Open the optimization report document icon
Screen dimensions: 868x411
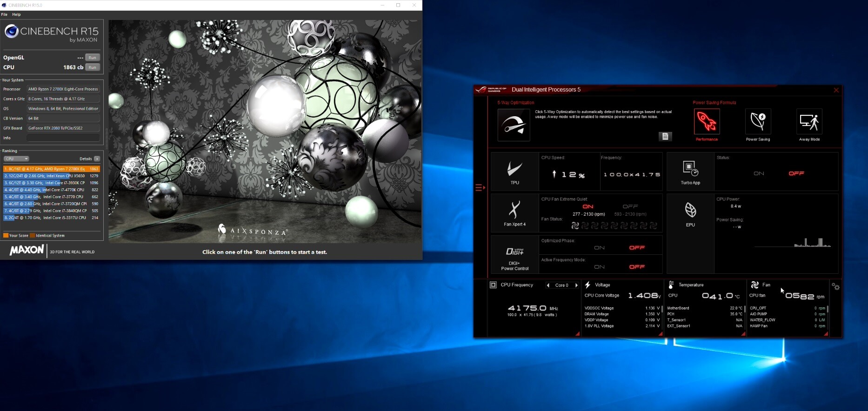(x=665, y=136)
